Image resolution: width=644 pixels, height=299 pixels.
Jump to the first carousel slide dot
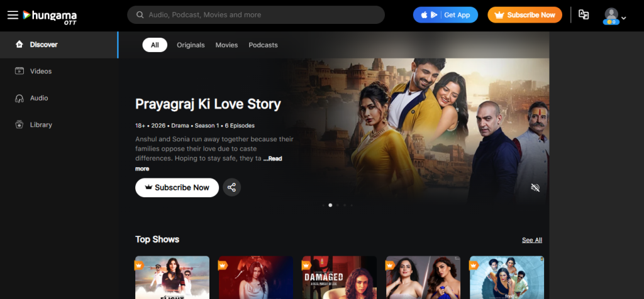pyautogui.click(x=323, y=205)
